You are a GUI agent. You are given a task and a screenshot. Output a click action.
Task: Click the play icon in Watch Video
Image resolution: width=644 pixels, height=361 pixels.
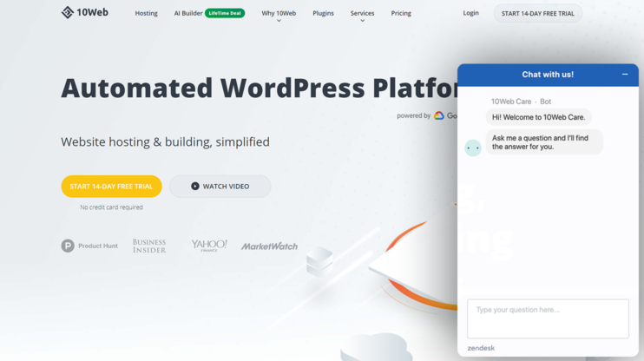click(195, 186)
